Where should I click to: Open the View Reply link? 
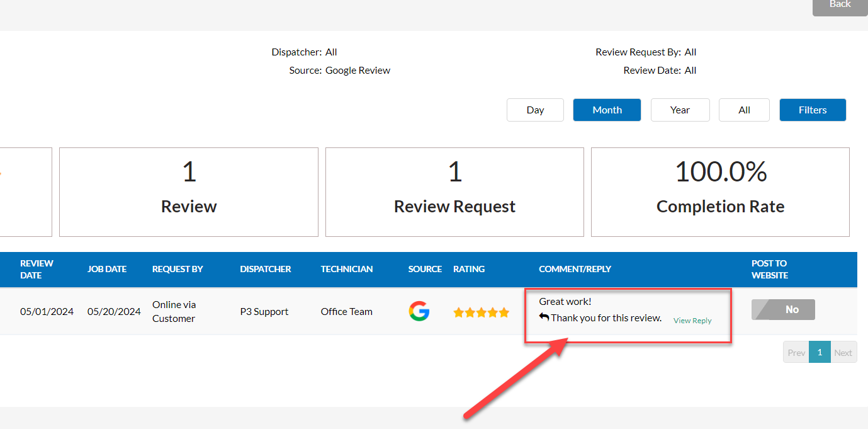tap(692, 321)
